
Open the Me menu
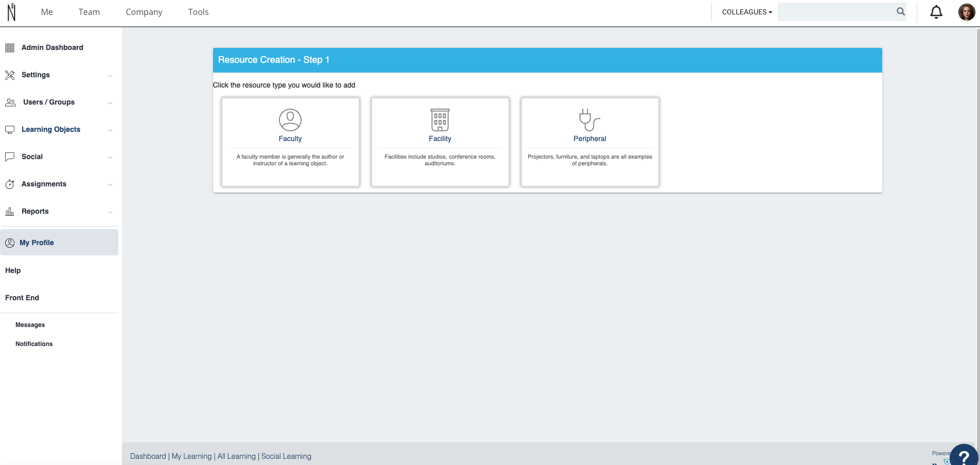coord(47,12)
